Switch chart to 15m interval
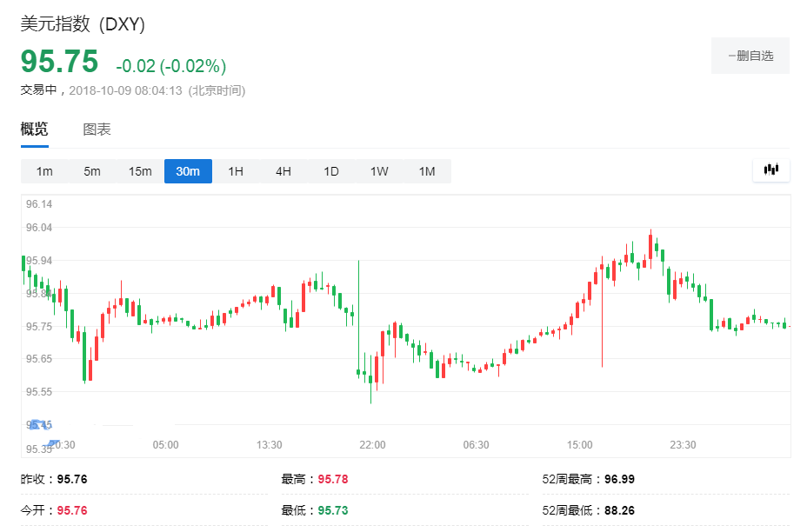The width and height of the screenshot is (807, 532). tap(140, 171)
